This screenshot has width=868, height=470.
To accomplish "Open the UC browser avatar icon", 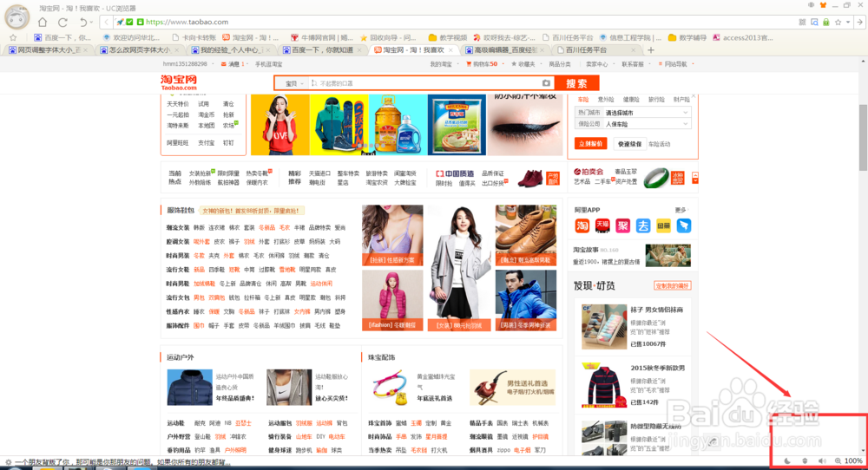I will point(16,17).
